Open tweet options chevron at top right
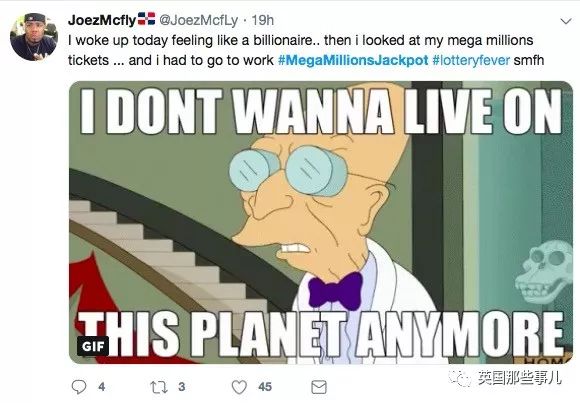 tap(566, 21)
